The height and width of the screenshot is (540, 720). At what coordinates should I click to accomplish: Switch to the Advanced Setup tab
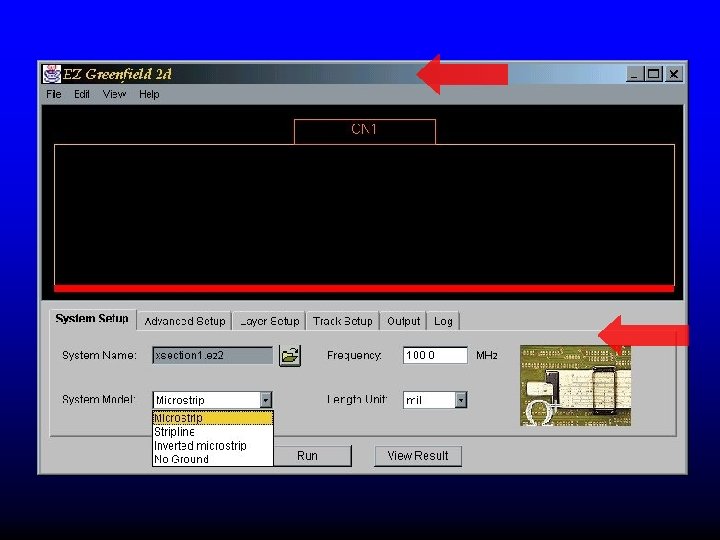[185, 321]
